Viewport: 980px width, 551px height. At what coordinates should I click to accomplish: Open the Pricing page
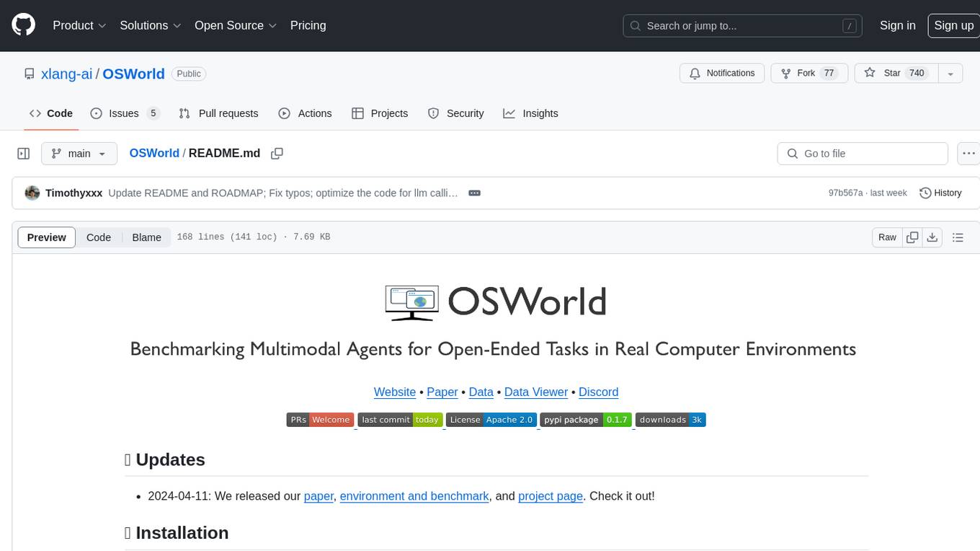[x=308, y=25]
